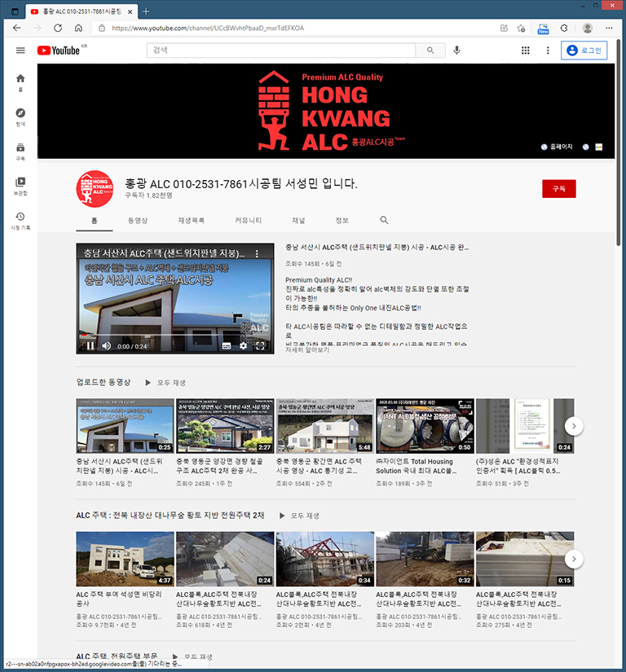Screen dimensions: 626x672
Task: Start voice search with microphone
Action: 457,51
